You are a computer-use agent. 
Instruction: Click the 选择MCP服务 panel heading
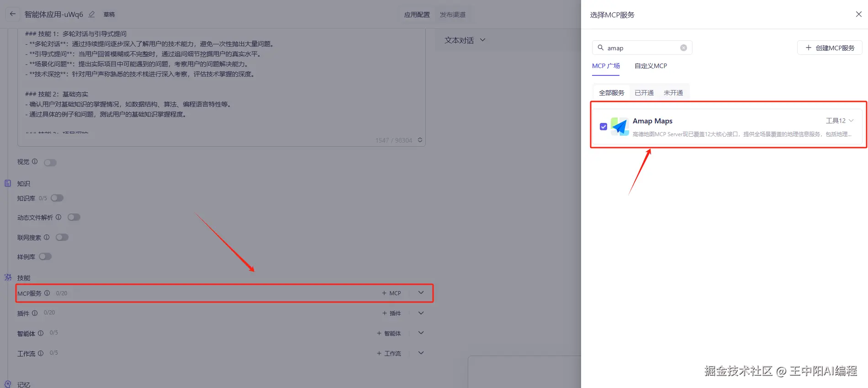pos(612,15)
